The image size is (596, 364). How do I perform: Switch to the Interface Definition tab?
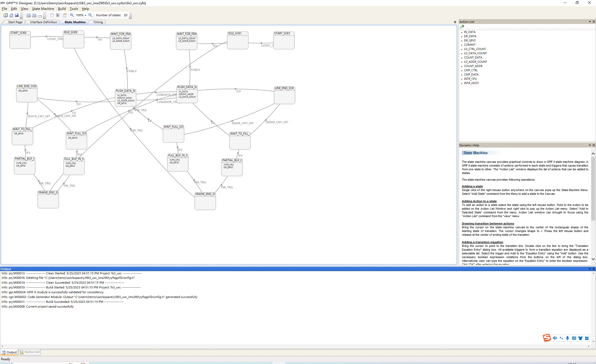43,22
